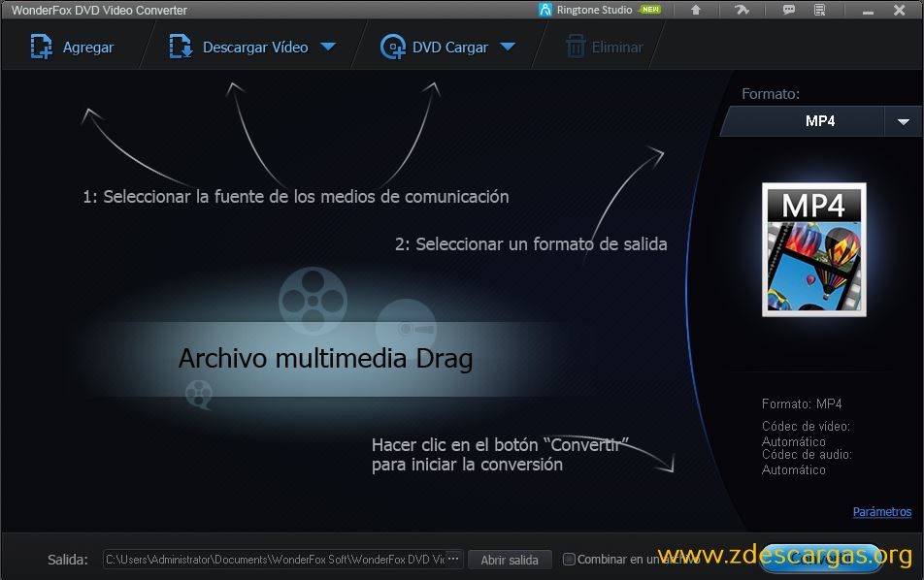
Task: Click the large MP4 format thumbnail
Action: [814, 249]
